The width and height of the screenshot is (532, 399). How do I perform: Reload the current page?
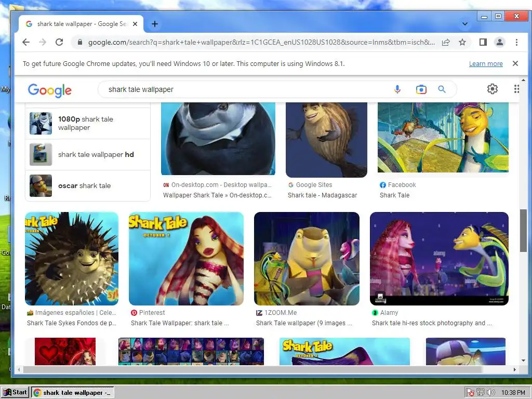coord(59,42)
